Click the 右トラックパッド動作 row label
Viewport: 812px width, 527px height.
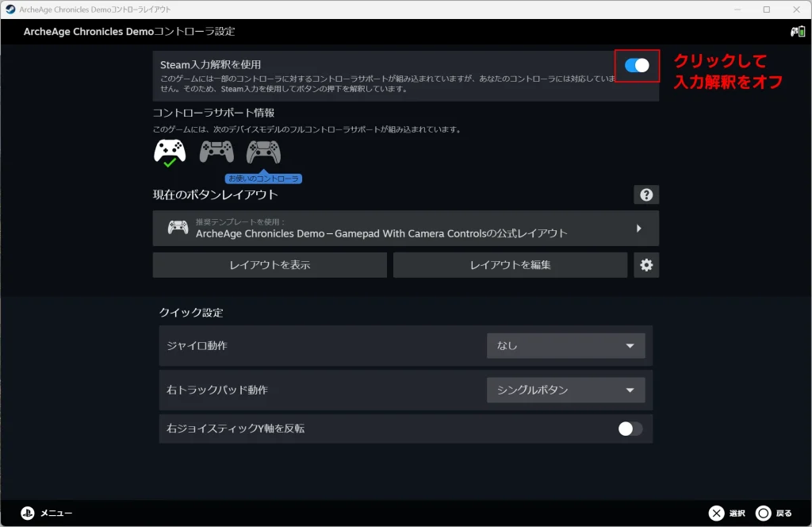point(217,390)
